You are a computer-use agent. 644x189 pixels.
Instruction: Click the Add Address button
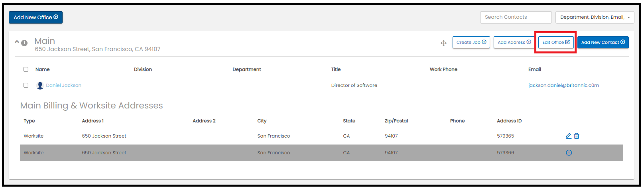(x=514, y=42)
